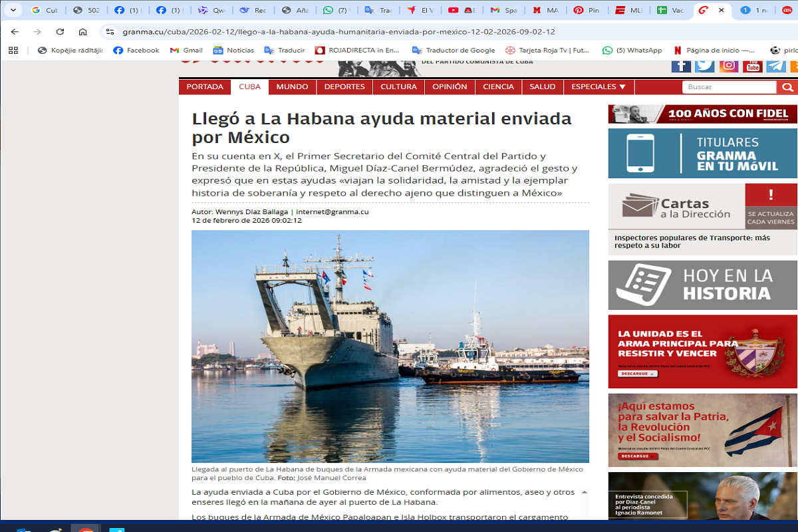Open WhatsApp from the bookmarks bar
The width and height of the screenshot is (798, 532).
606,50
